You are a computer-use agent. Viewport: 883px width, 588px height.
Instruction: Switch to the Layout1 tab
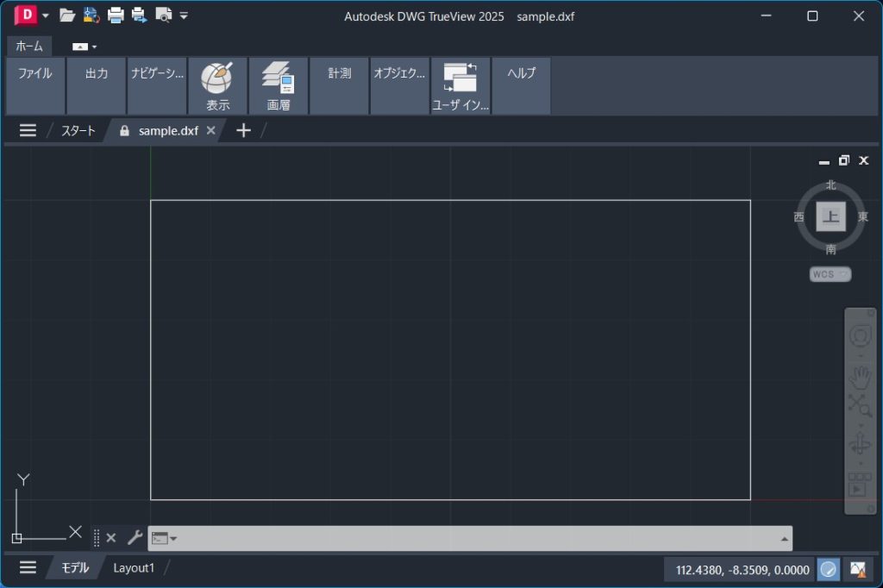[x=134, y=567]
